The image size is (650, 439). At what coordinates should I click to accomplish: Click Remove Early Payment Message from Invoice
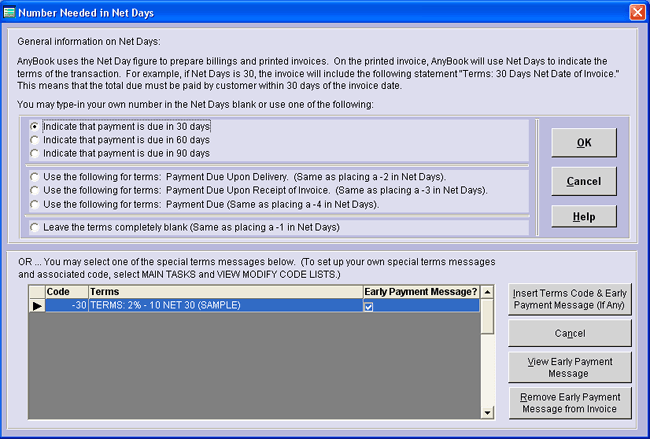pos(569,402)
